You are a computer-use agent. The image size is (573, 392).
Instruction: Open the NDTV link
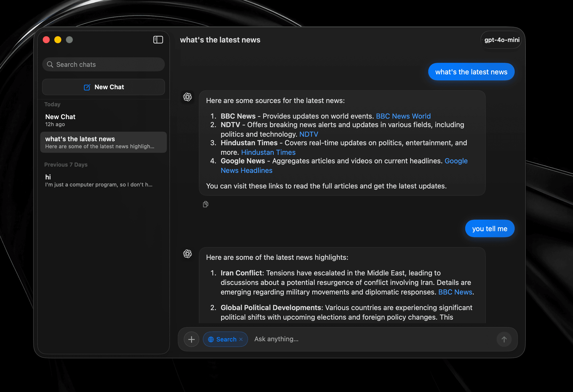click(309, 134)
